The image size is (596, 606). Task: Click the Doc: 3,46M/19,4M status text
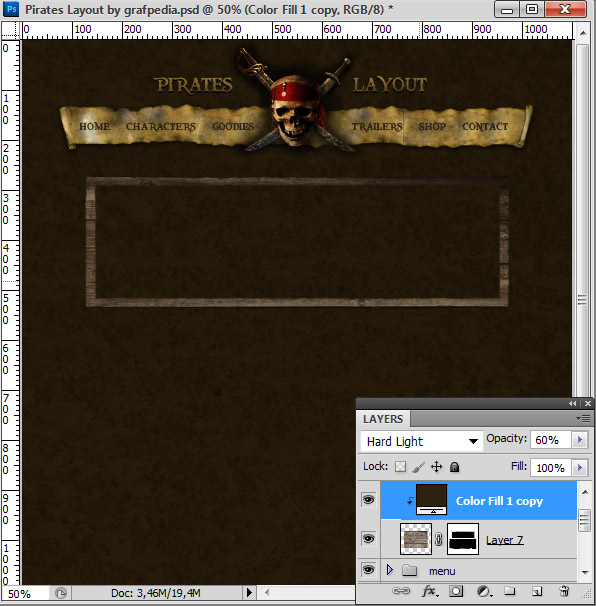click(x=156, y=593)
